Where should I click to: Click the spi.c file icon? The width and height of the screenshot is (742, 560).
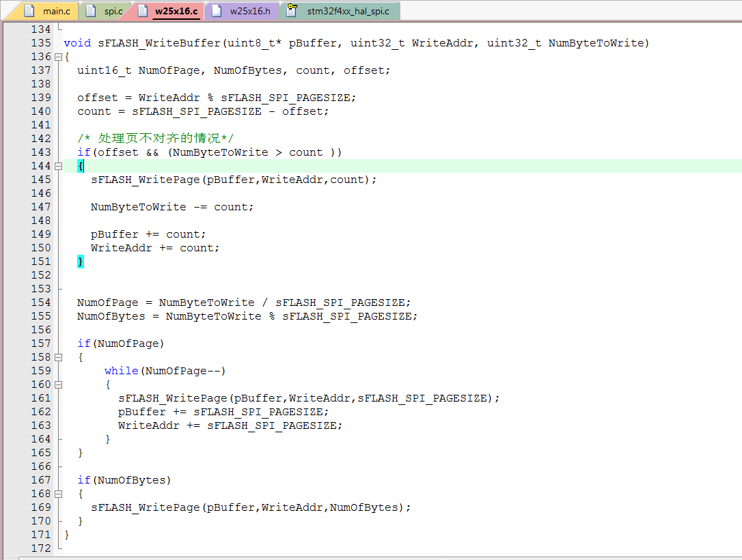[91, 11]
